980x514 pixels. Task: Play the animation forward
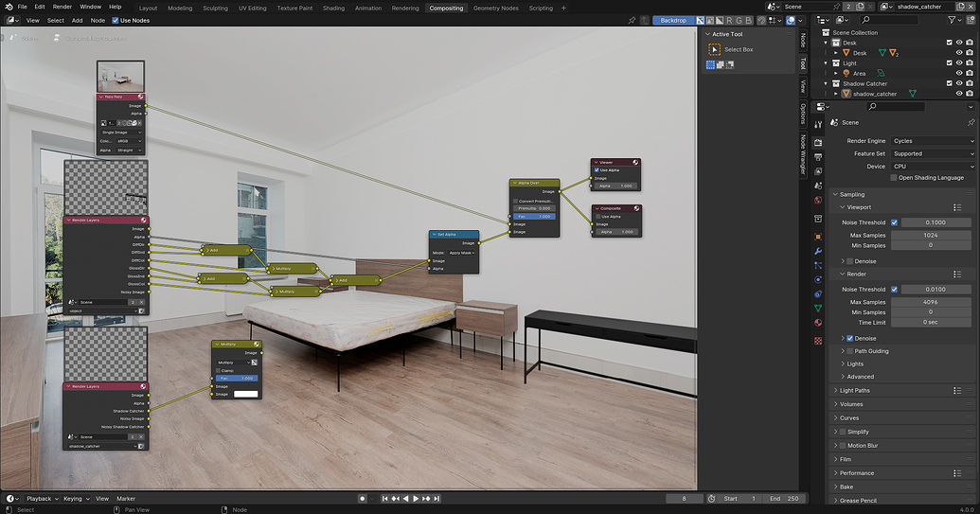click(417, 499)
